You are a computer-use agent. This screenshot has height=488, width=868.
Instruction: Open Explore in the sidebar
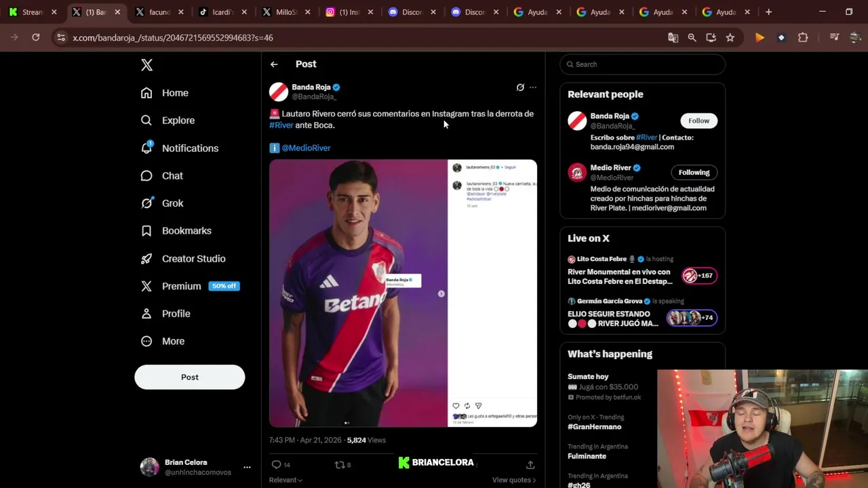(167, 121)
